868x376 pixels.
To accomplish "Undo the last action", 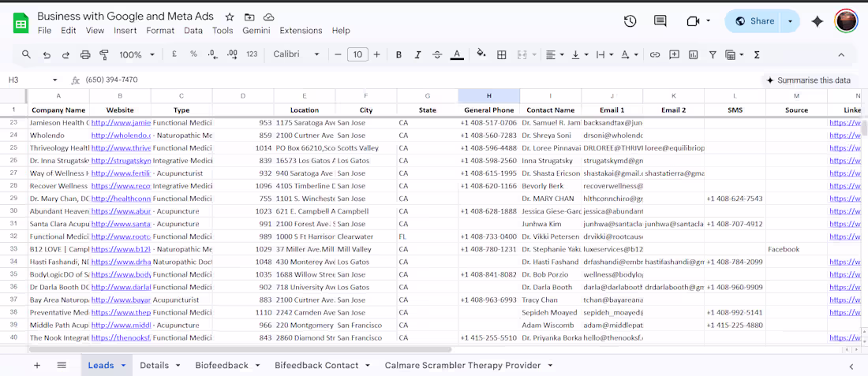I will pos(47,54).
